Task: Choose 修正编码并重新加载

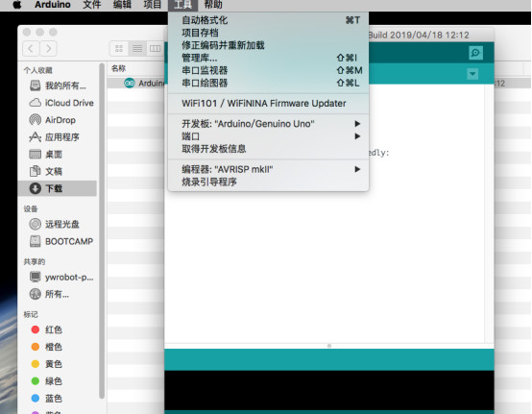Action: 268,45
